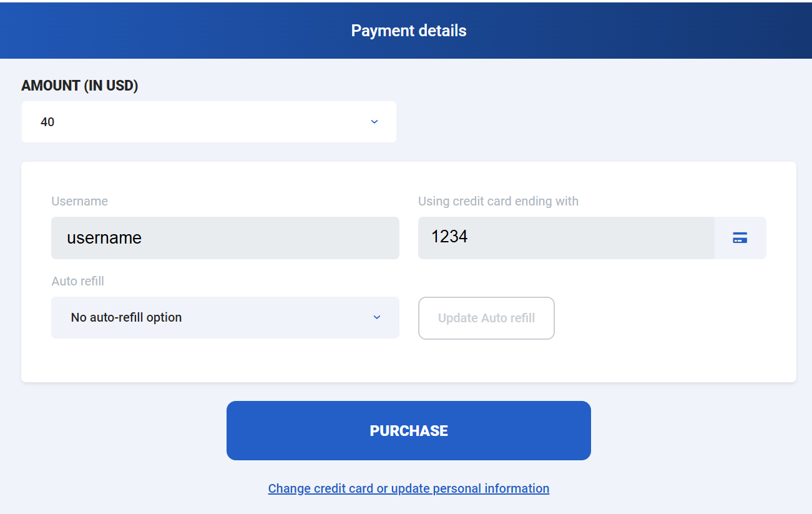
Task: Click the Username placeholder text
Action: [x=104, y=237]
